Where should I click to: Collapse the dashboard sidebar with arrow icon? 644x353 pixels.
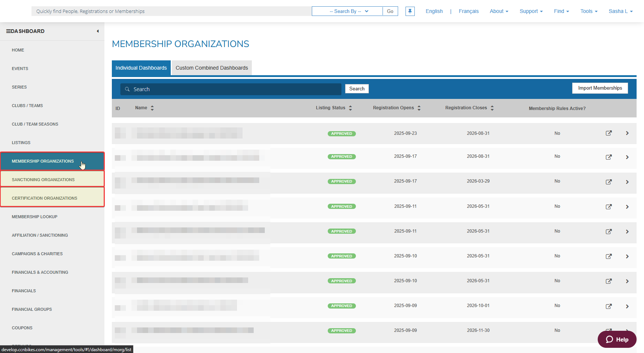click(98, 31)
